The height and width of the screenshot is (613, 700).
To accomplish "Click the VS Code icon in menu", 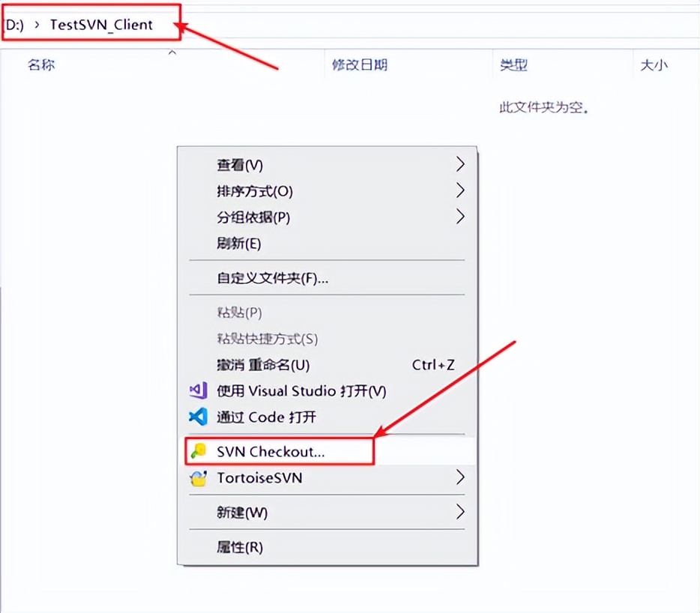I will (x=198, y=417).
